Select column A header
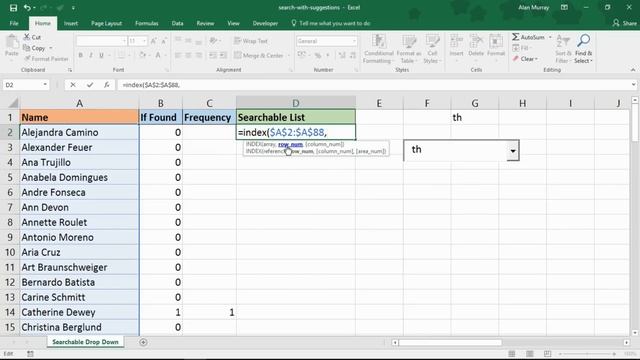This screenshot has width=640, height=360. [x=79, y=103]
